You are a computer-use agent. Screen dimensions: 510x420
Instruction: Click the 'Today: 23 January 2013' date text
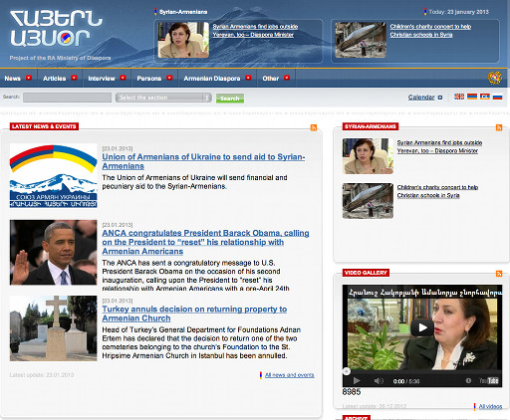click(458, 12)
